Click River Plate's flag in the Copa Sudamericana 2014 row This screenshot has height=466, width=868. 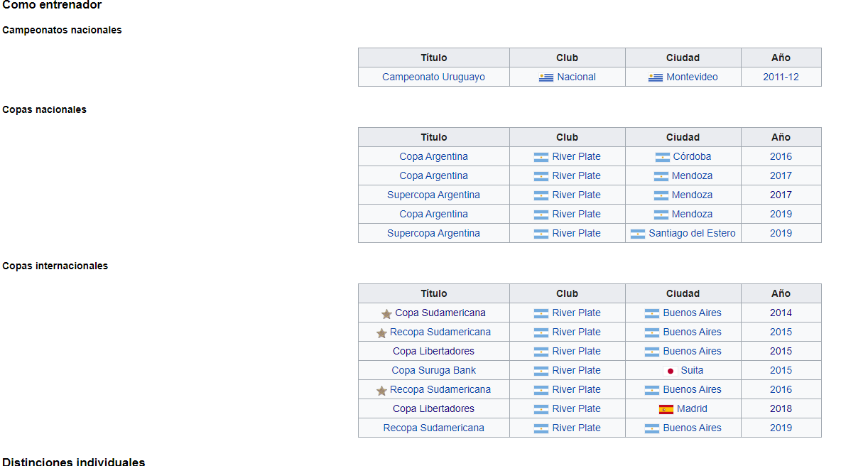coord(541,313)
